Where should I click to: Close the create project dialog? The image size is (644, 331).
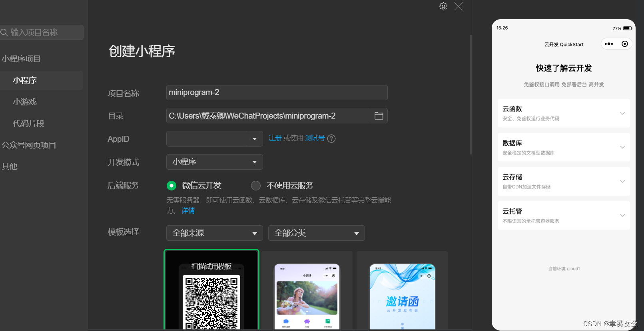point(459,6)
